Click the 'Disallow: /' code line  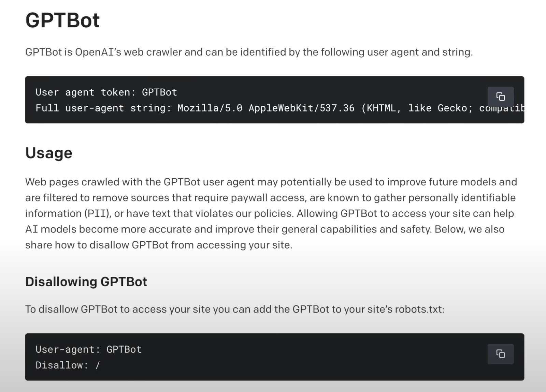coord(68,365)
